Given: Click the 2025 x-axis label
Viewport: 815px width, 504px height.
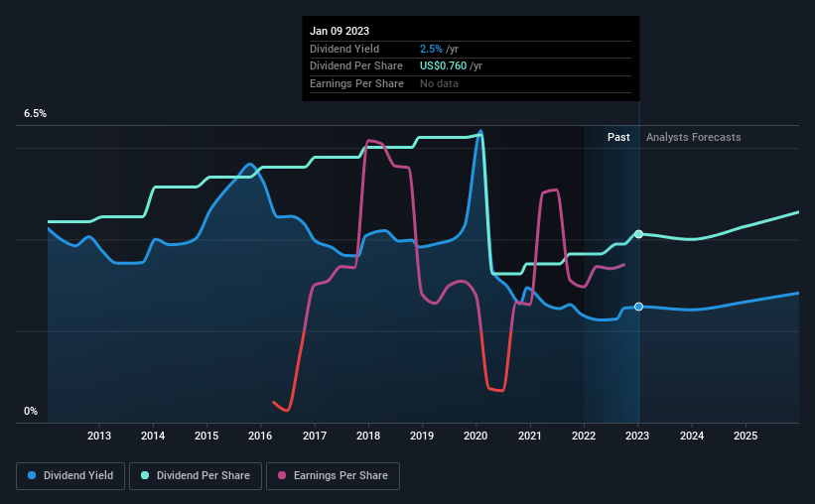Looking at the screenshot, I should (746, 436).
